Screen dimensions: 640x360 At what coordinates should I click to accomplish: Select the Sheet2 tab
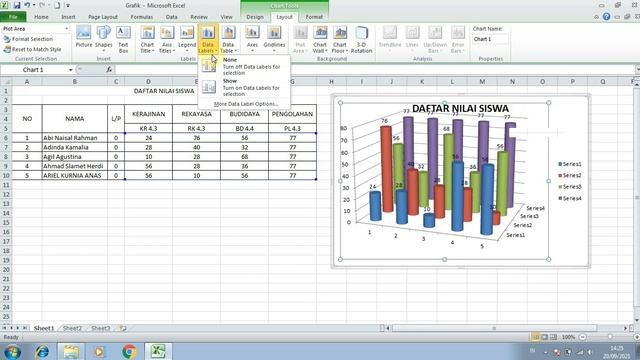pyautogui.click(x=72, y=328)
